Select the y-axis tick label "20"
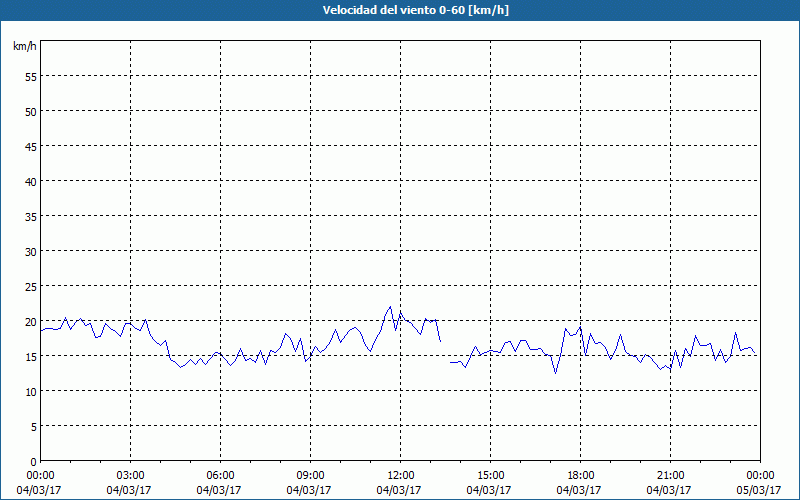The width and height of the screenshot is (800, 500). 31,321
